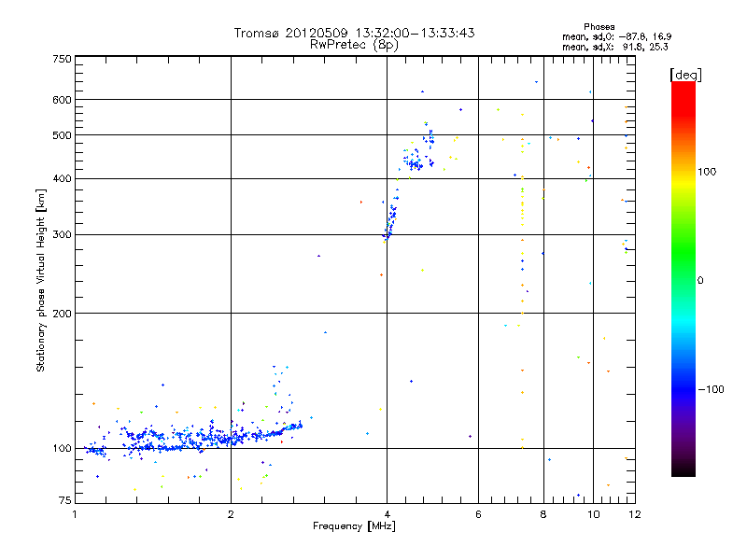
Task: Click the mean, sd,X phase statistics line
Action: pos(615,47)
